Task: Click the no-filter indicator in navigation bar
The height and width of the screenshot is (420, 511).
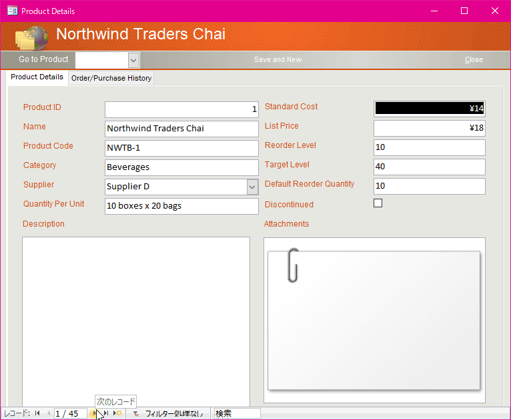Action: (x=169, y=413)
